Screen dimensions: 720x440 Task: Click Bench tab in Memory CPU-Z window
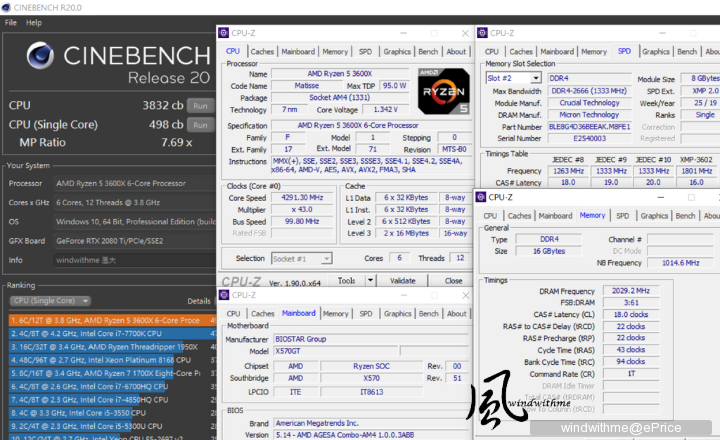[x=685, y=216]
